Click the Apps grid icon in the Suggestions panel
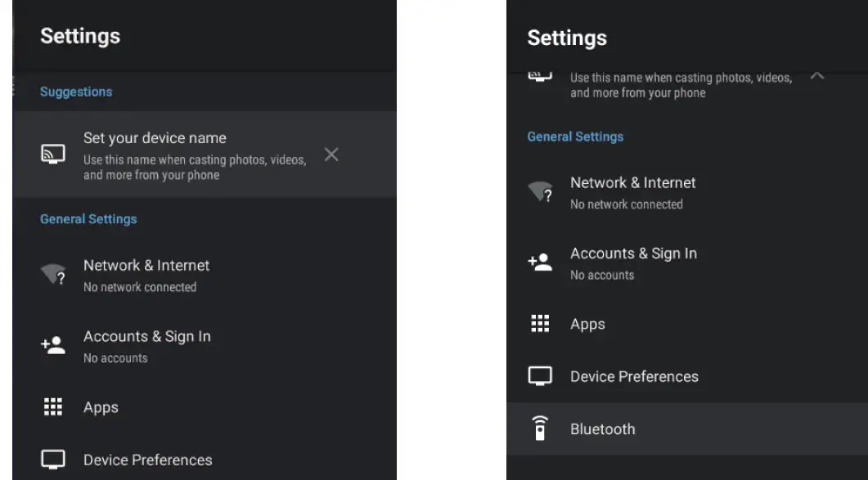 (53, 407)
